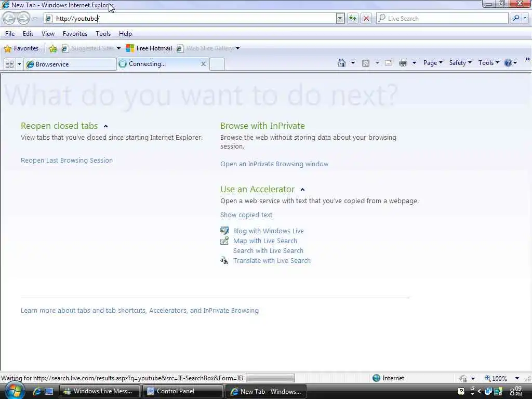Image resolution: width=532 pixels, height=399 pixels.
Task: Click the toolbar overflow chevron
Action: coord(527,59)
